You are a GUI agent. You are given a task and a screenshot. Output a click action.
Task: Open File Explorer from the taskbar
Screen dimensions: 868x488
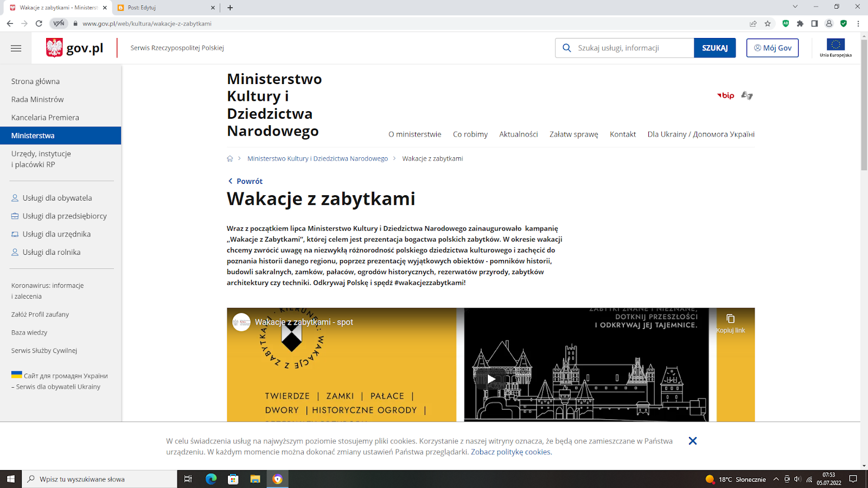(x=255, y=479)
